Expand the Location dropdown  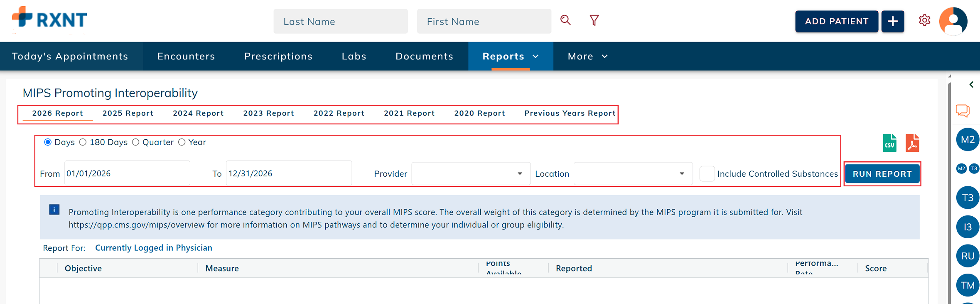pos(633,173)
